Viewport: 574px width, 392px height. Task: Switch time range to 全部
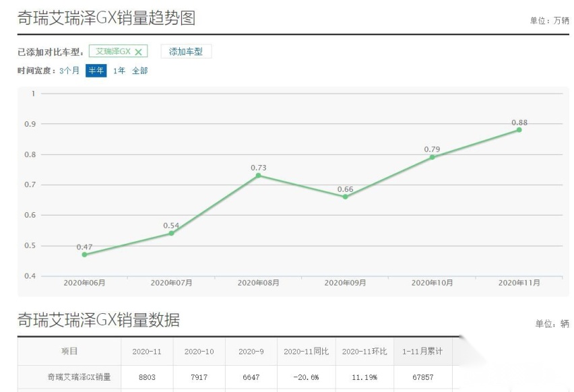pyautogui.click(x=140, y=71)
